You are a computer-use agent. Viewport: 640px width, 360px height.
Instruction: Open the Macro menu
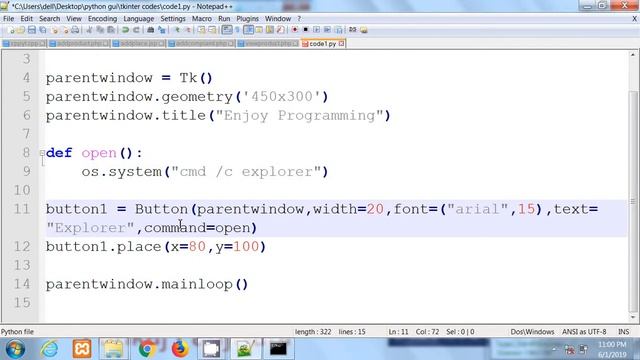click(202, 19)
